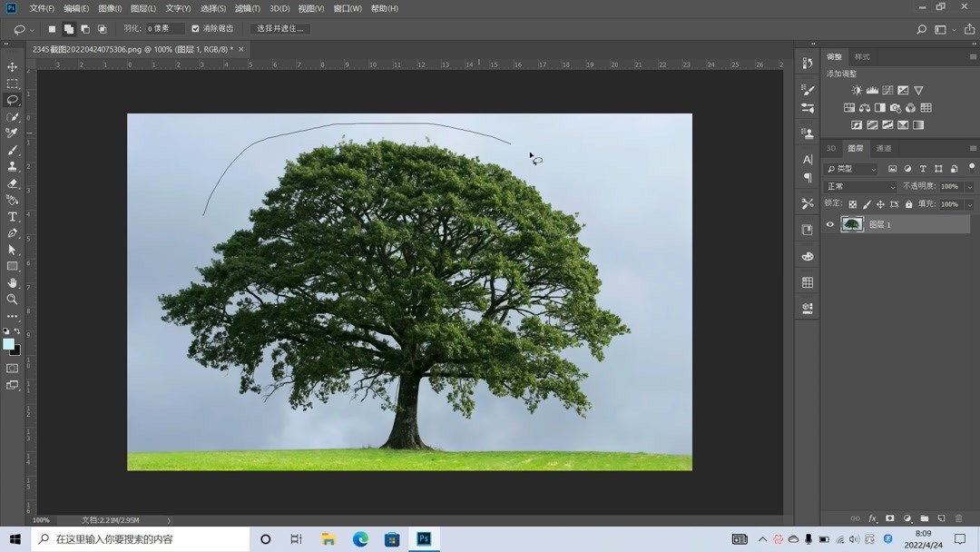Pick the Eraser tool
This screenshot has height=552, width=980.
coord(13,183)
